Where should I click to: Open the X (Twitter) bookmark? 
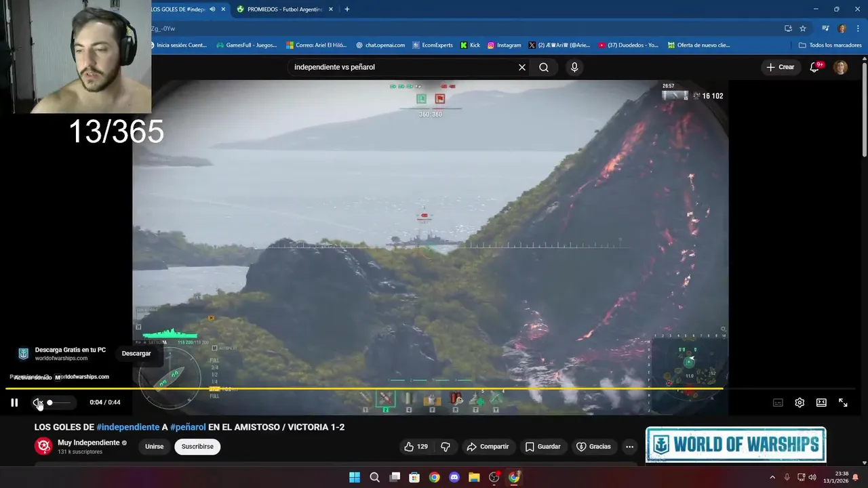coord(559,45)
